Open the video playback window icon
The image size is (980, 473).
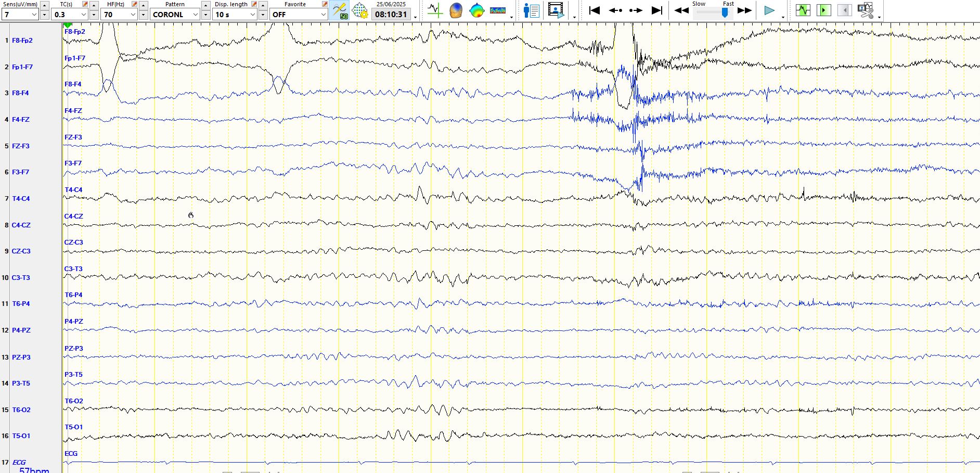(x=556, y=10)
